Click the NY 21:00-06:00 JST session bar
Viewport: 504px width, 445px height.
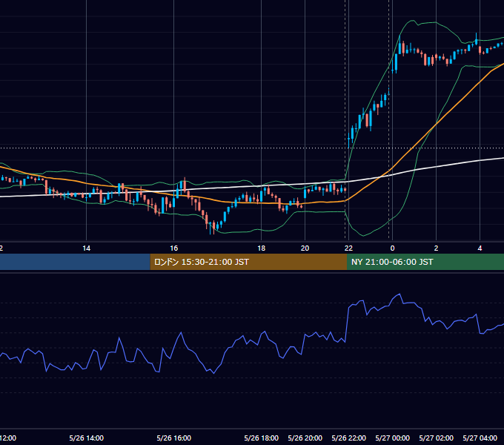(x=425, y=262)
